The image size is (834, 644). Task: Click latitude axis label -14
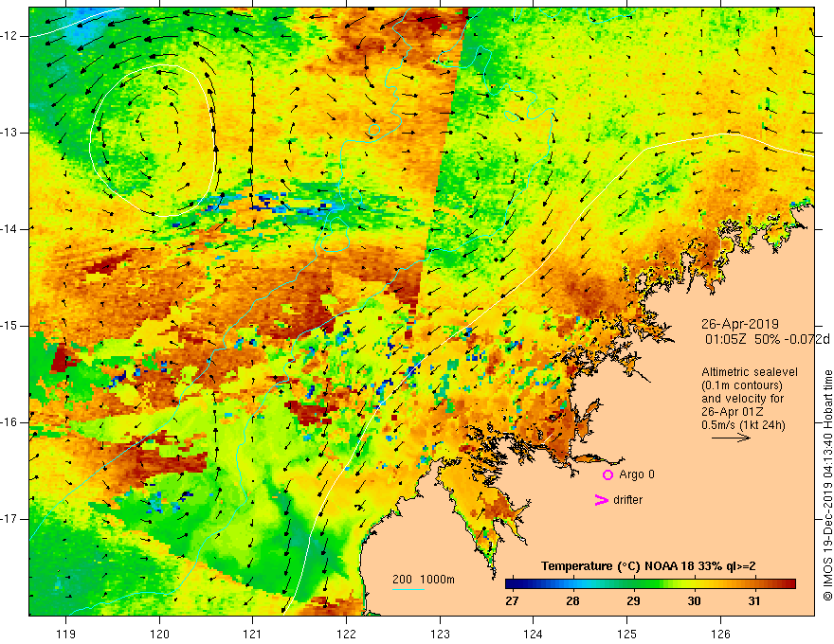point(10,229)
